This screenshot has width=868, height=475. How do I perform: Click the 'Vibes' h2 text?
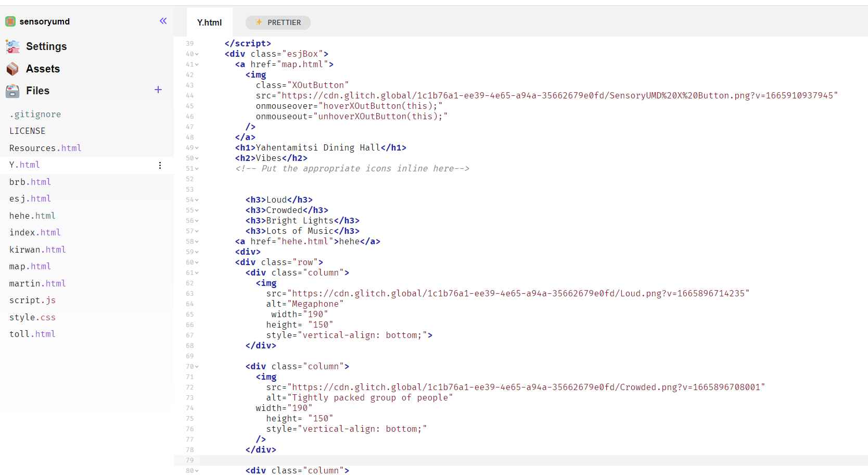[269, 158]
